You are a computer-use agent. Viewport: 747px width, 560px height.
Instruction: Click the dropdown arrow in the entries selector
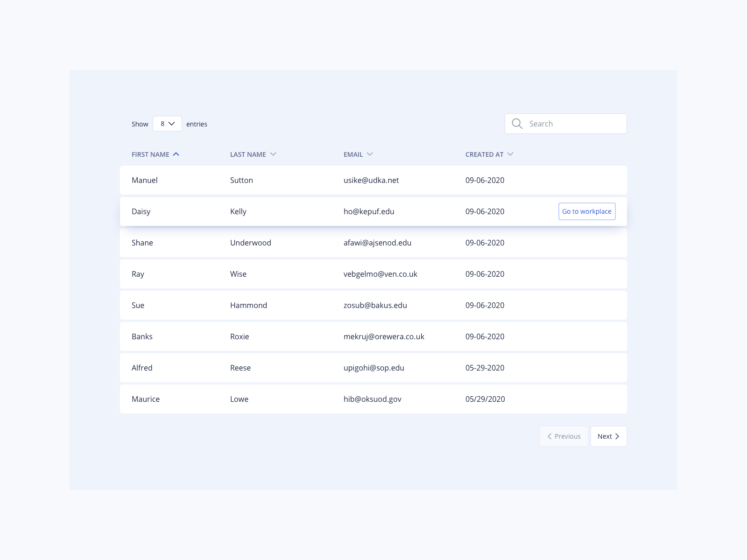pyautogui.click(x=172, y=124)
